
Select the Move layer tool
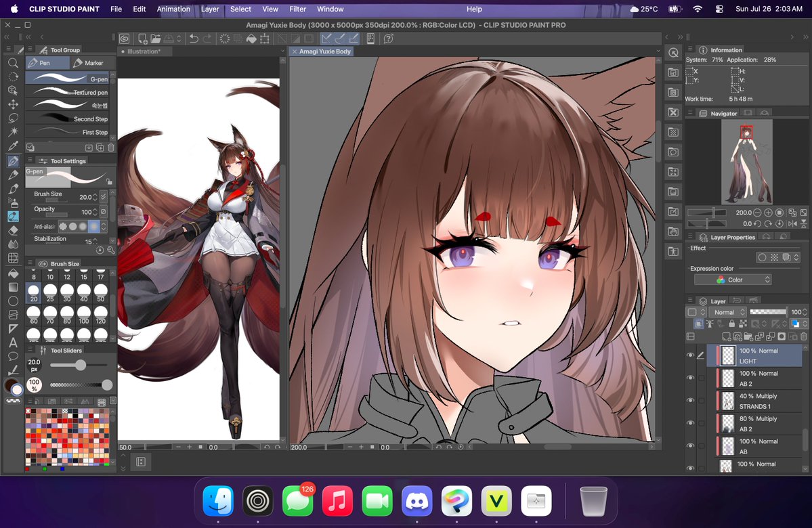[x=13, y=104]
